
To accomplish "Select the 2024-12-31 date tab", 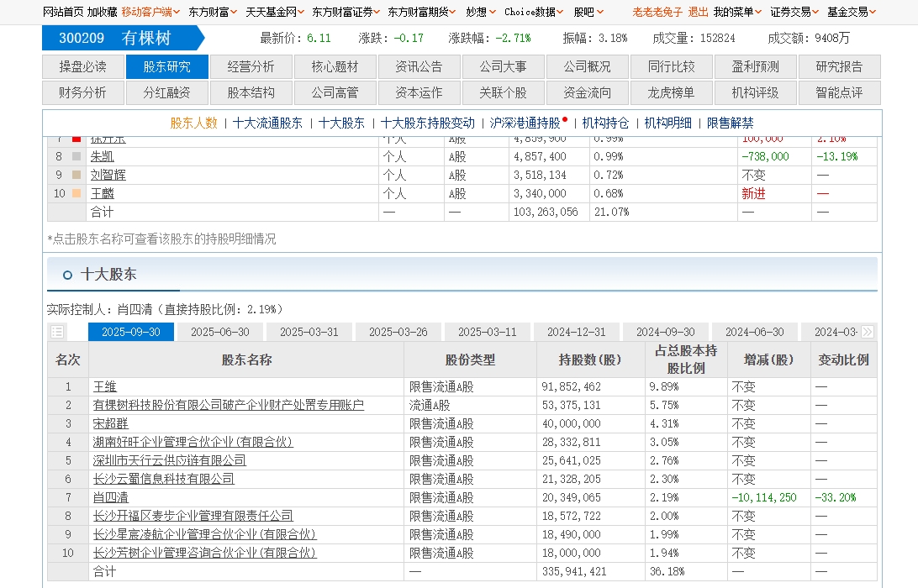I will pyautogui.click(x=577, y=332).
